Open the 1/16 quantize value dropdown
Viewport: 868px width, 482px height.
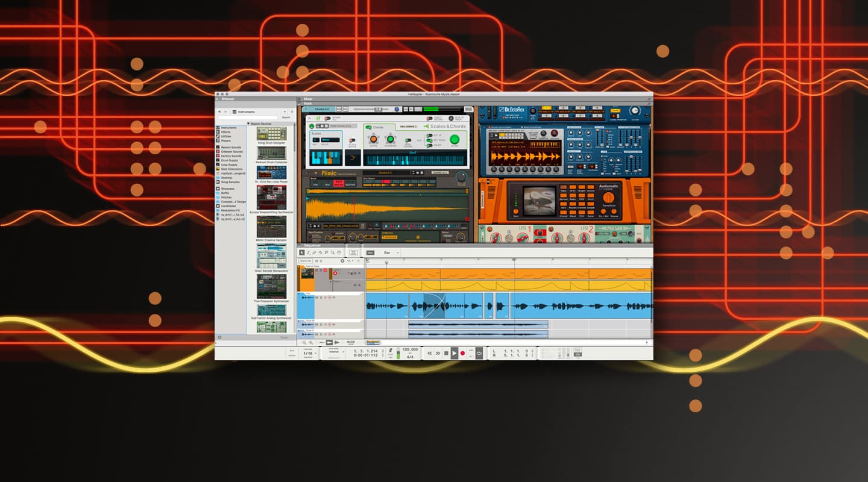click(x=310, y=354)
